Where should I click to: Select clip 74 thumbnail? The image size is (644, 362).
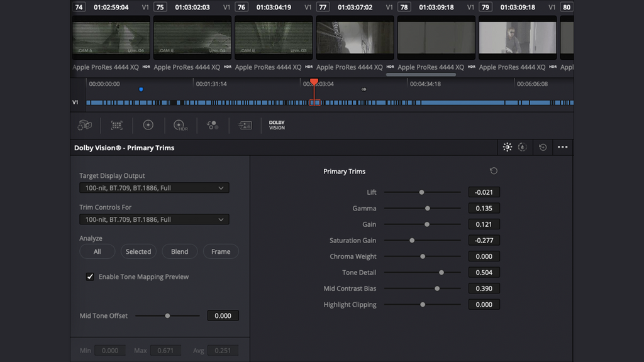(111, 38)
